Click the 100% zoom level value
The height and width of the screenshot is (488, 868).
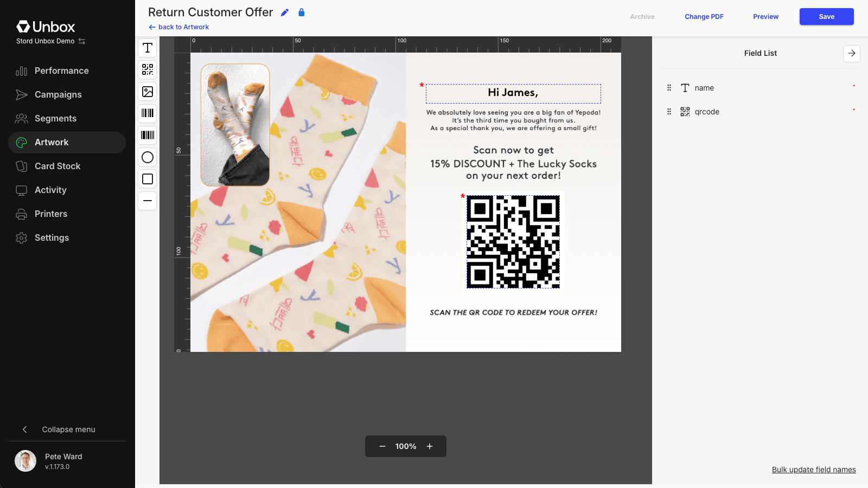point(406,446)
